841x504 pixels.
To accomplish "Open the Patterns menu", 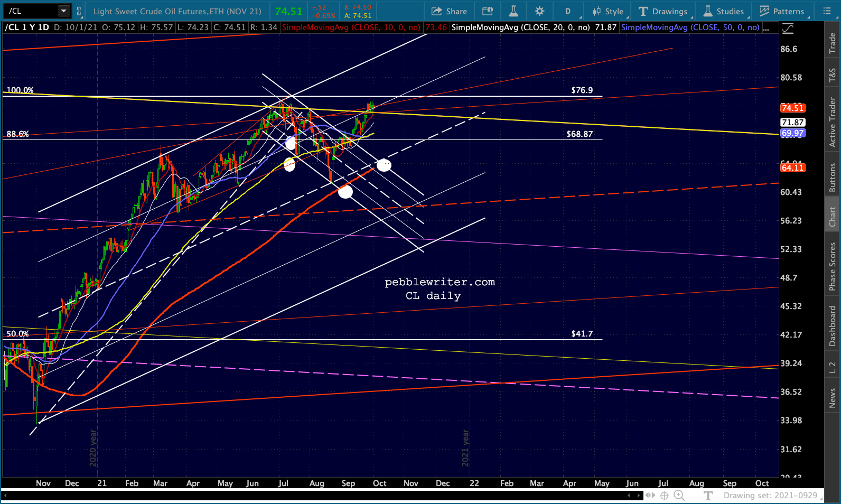I will [x=782, y=11].
